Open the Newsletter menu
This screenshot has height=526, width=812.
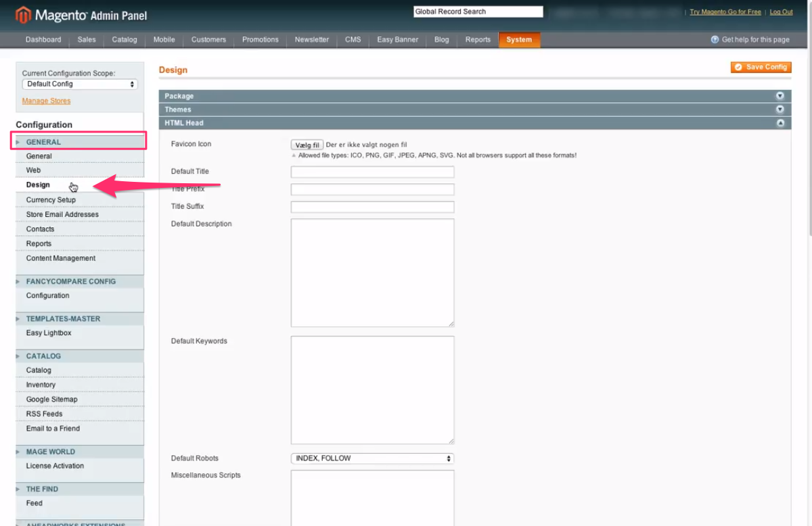(x=312, y=40)
